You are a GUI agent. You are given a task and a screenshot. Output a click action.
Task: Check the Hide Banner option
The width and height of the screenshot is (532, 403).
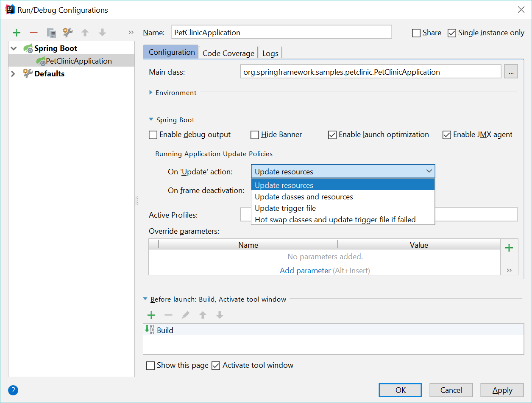255,135
